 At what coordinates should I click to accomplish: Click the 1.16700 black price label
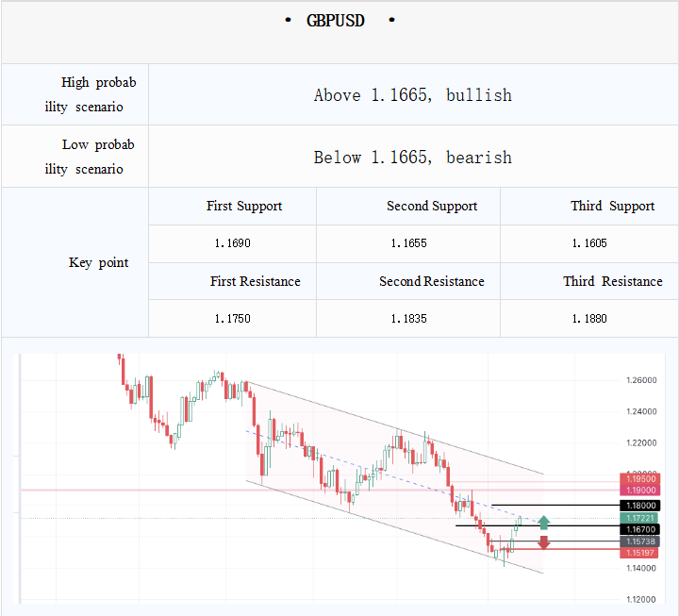[x=640, y=529]
